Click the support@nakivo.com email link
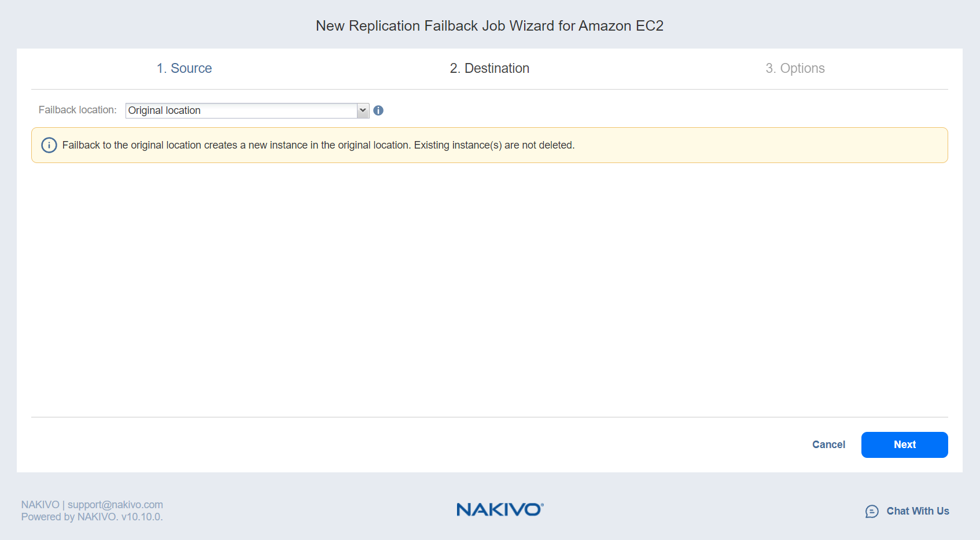This screenshot has width=980, height=540. (115, 505)
